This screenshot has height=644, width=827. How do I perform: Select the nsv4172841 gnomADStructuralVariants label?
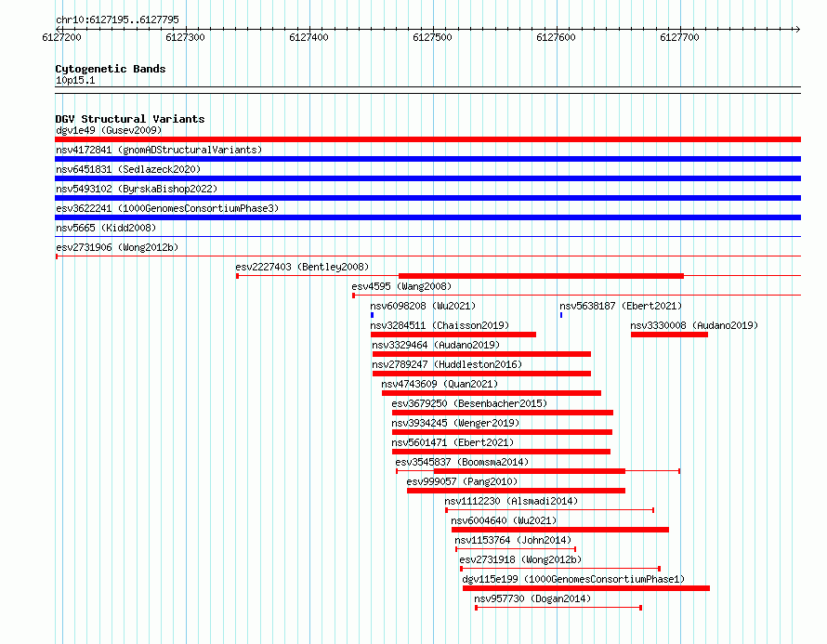click(159, 150)
